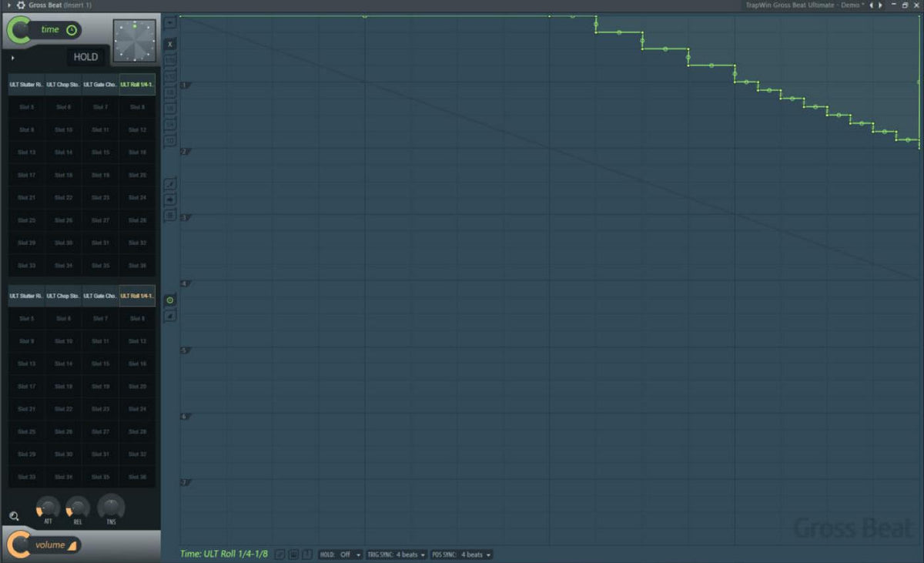
Task: Click the Gross Beat gear settings icon
Action: 20,5
